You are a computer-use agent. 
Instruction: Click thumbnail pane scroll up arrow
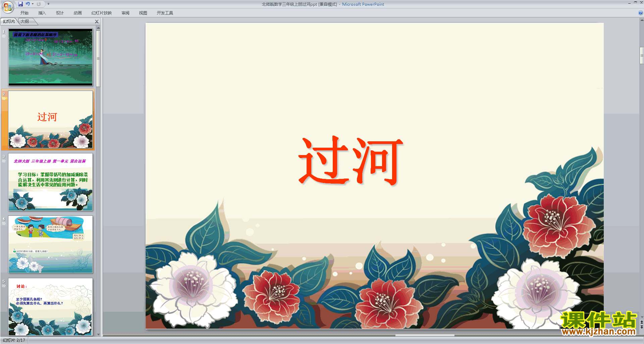tap(98, 28)
